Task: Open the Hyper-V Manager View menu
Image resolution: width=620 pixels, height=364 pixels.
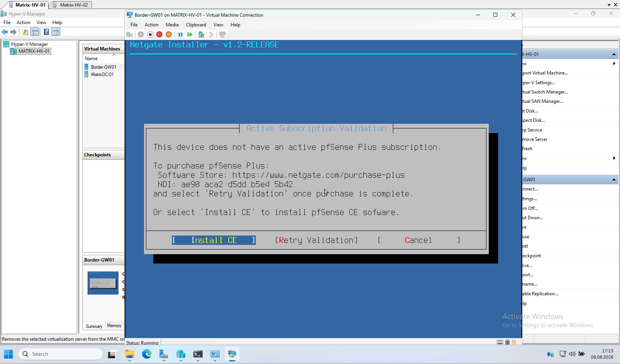Action: 41,23
